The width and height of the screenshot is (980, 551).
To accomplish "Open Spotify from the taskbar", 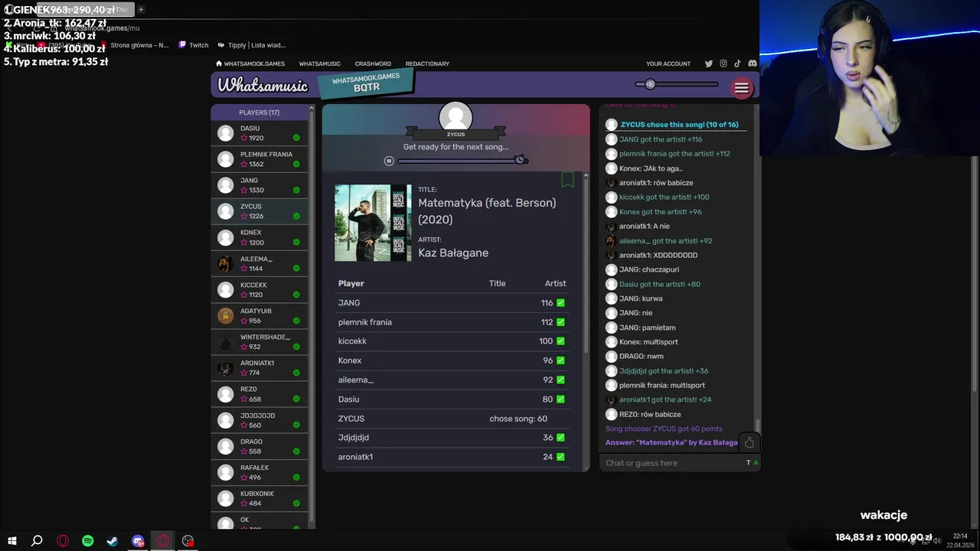I will pos(87,541).
